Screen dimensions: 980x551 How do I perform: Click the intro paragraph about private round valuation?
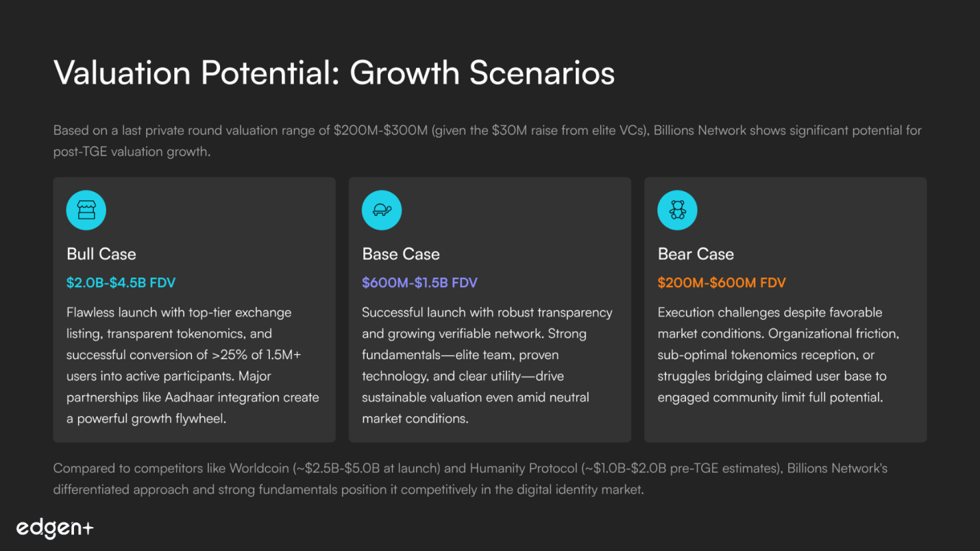click(487, 140)
